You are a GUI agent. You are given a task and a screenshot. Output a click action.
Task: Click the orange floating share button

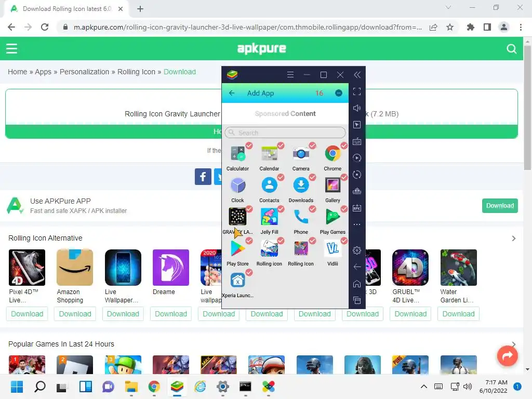pos(507,355)
